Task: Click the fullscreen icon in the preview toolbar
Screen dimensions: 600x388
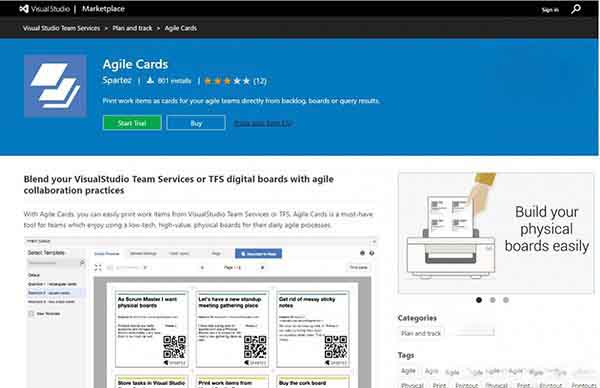Action: click(98, 267)
